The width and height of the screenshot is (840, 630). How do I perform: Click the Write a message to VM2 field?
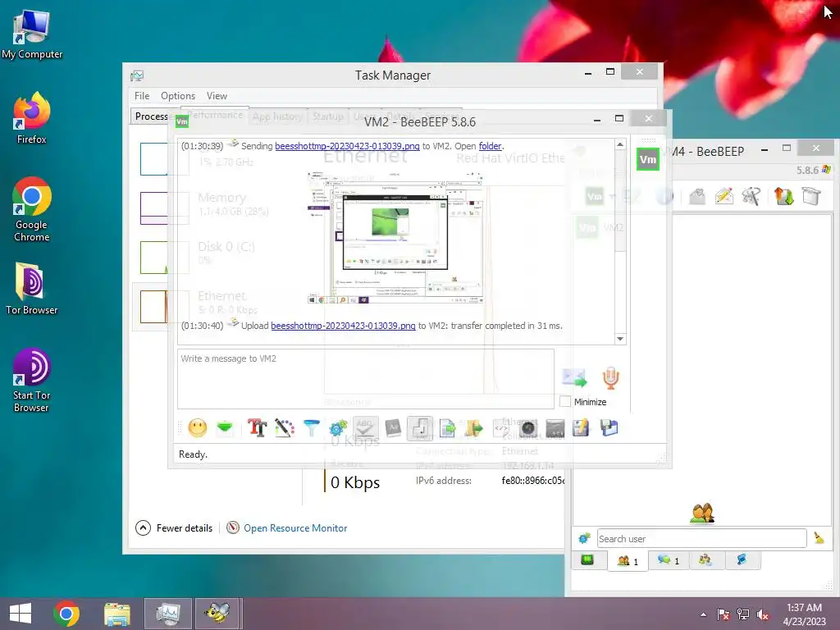click(365, 379)
